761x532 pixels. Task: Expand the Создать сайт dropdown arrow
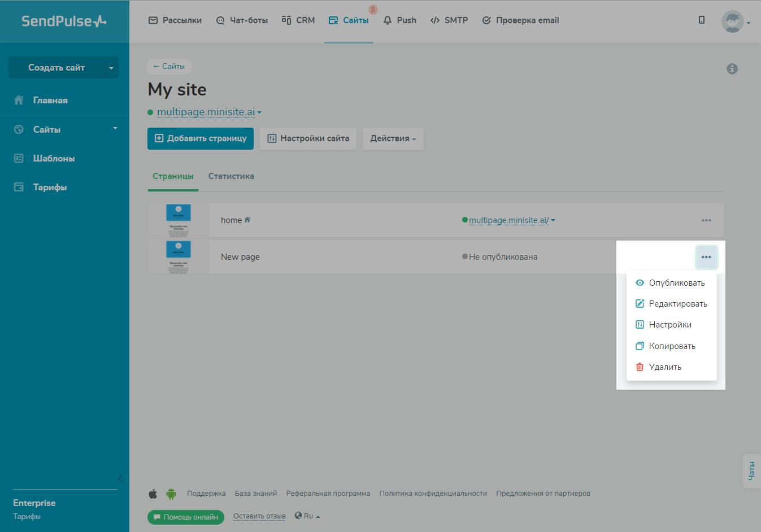coord(111,68)
